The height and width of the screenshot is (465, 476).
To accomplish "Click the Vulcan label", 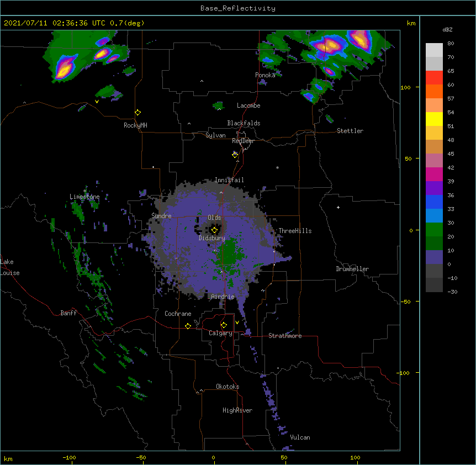I will pos(300,437).
